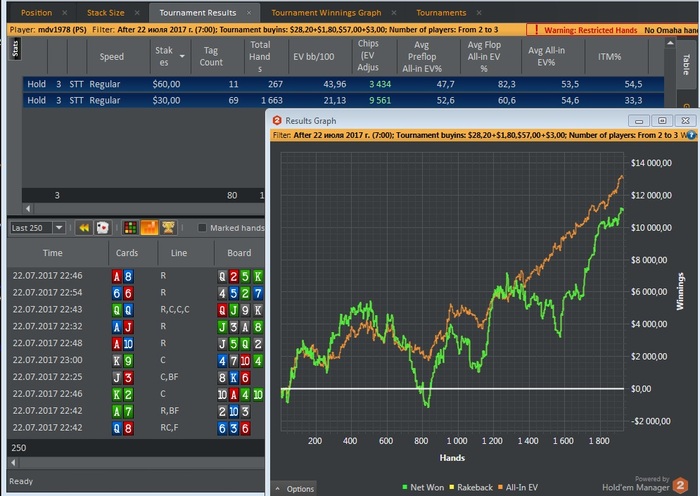Open the Tournament Winnings Graph tab
Viewport: 700px width, 496px height.
click(x=326, y=13)
